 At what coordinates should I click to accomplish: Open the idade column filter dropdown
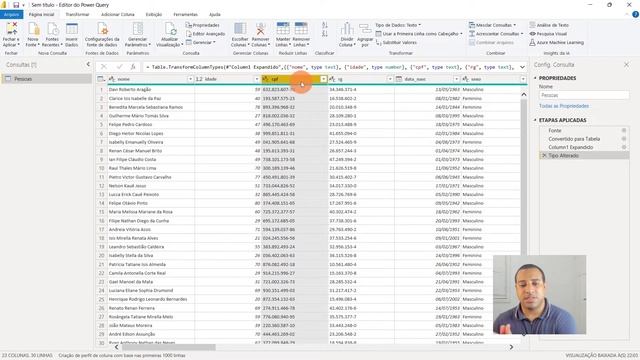pos(257,79)
